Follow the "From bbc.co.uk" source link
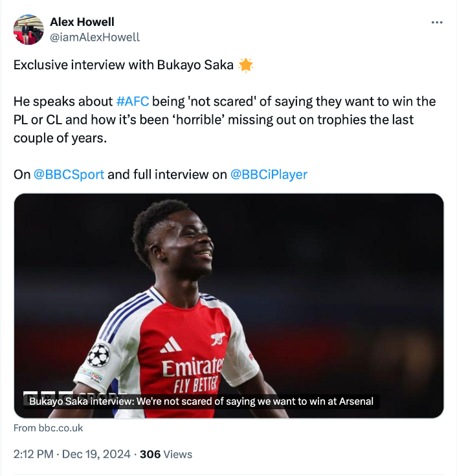 click(49, 428)
